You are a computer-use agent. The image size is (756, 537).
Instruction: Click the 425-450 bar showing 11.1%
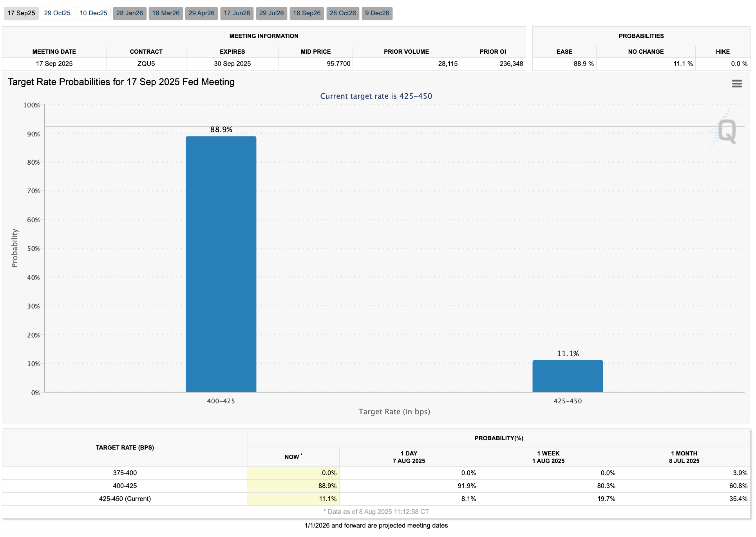pos(567,376)
